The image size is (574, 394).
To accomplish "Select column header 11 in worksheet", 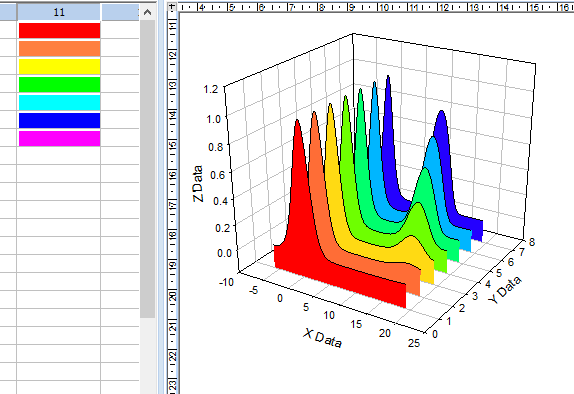I will pos(59,12).
